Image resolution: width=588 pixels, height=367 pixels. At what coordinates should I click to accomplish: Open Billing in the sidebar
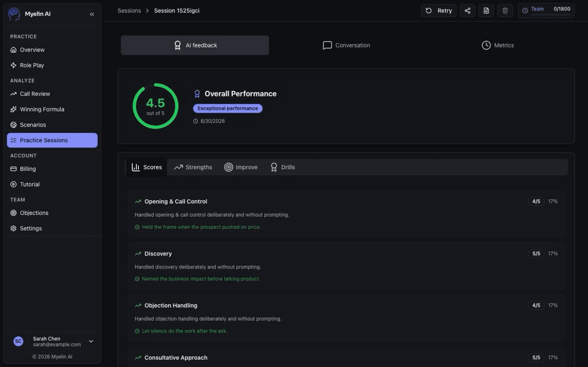click(52, 169)
